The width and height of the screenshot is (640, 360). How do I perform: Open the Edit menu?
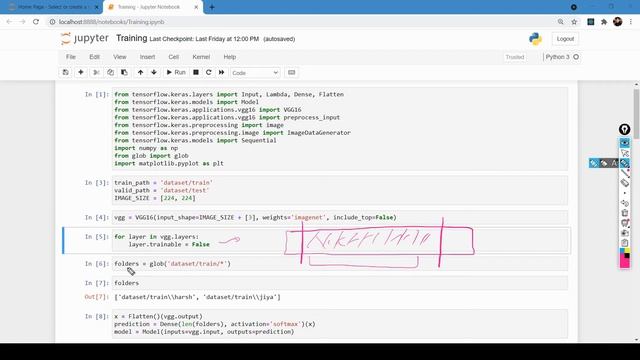tap(94, 57)
